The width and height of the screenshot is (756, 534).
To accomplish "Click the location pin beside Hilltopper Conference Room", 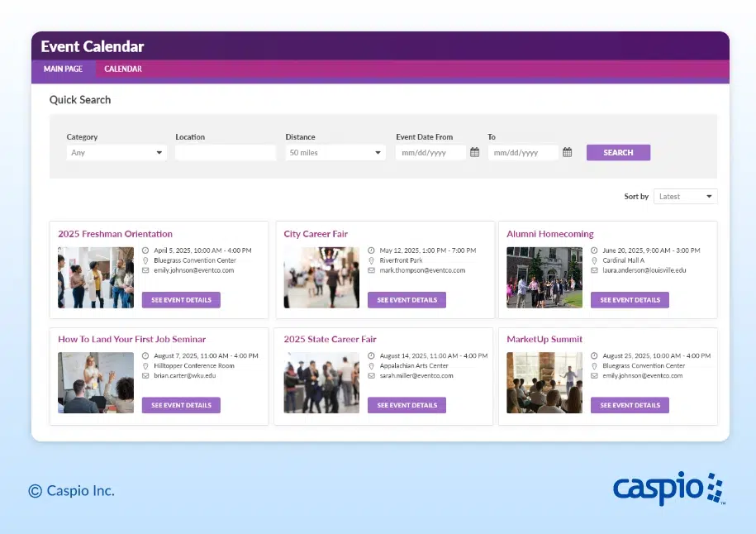I will [145, 365].
